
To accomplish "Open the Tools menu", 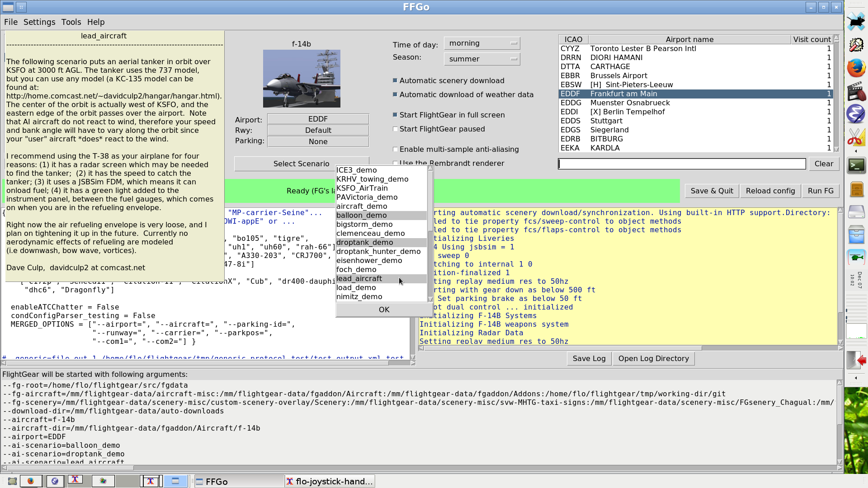I will (71, 22).
